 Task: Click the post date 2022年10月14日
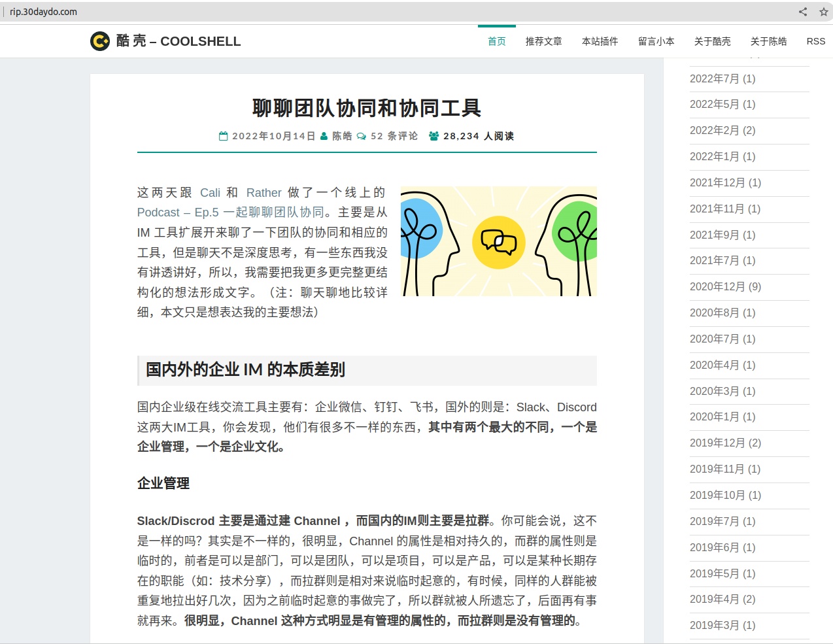(x=274, y=136)
